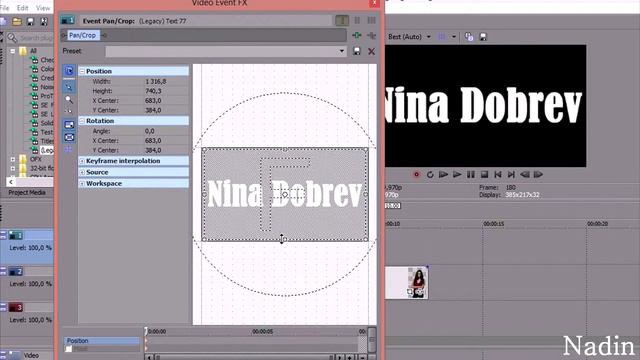Image resolution: width=640 pixels, height=360 pixels.
Task: Click Play From Start in preview transport
Action: click(x=443, y=175)
